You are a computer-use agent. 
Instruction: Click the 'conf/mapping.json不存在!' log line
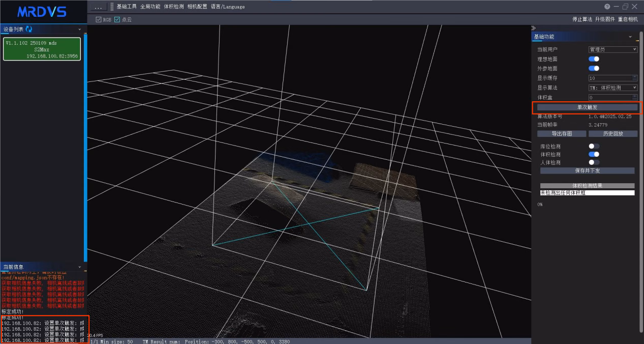[x=33, y=277]
